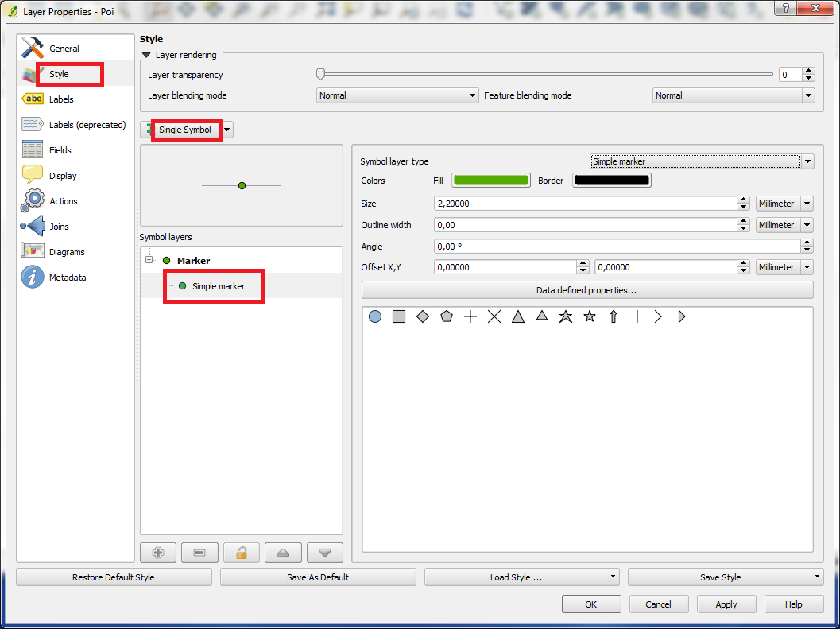Change the Outline width unit dropdown
Screen dimensions: 840x629
tap(784, 225)
